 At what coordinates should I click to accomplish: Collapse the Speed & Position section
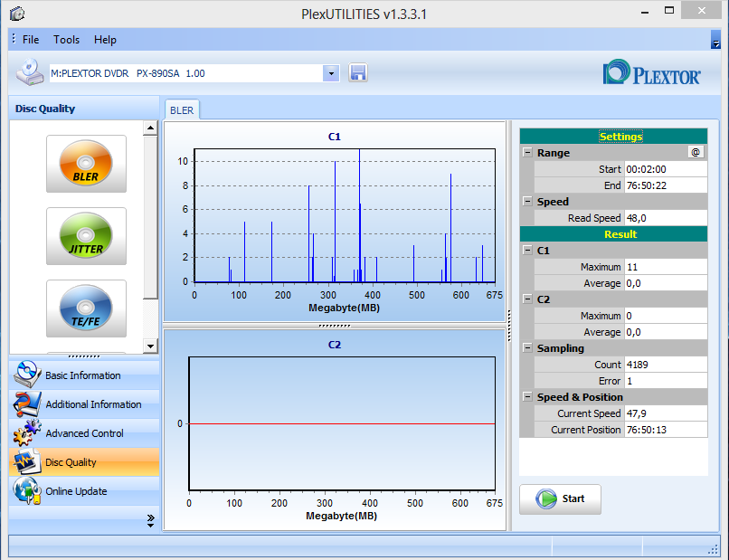pos(527,396)
